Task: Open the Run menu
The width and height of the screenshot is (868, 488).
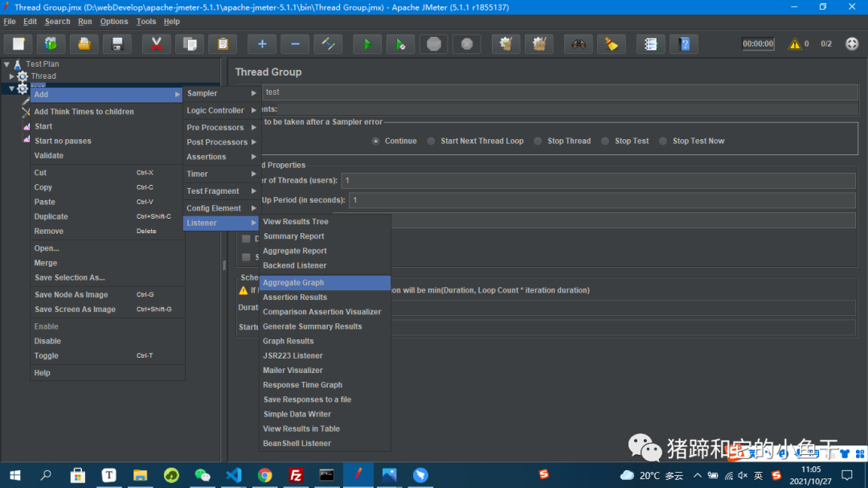Action: click(84, 22)
